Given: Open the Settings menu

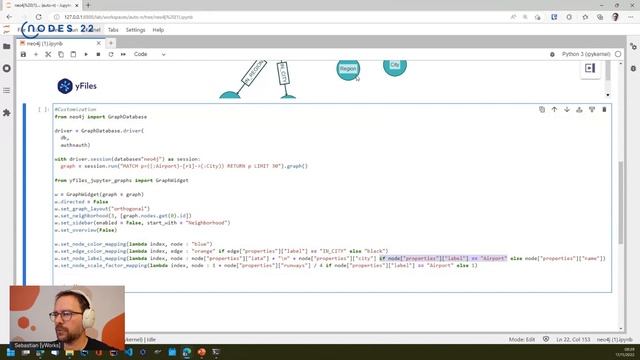Looking at the screenshot, I should pos(136,30).
